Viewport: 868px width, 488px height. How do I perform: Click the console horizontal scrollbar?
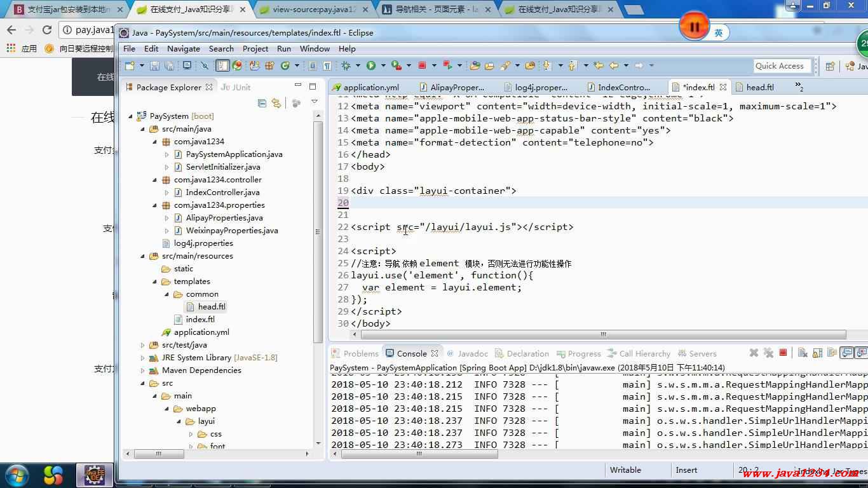(x=419, y=454)
